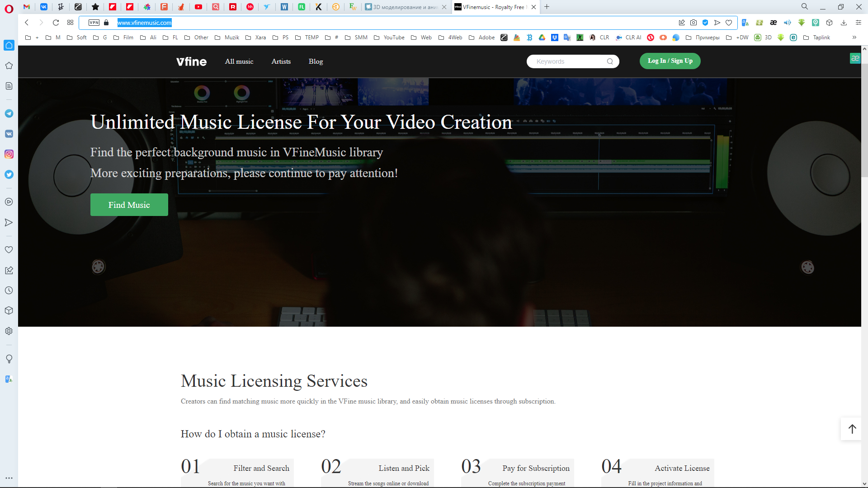The height and width of the screenshot is (488, 868).
Task: Click the scroll-to-top arrow button
Action: [852, 429]
